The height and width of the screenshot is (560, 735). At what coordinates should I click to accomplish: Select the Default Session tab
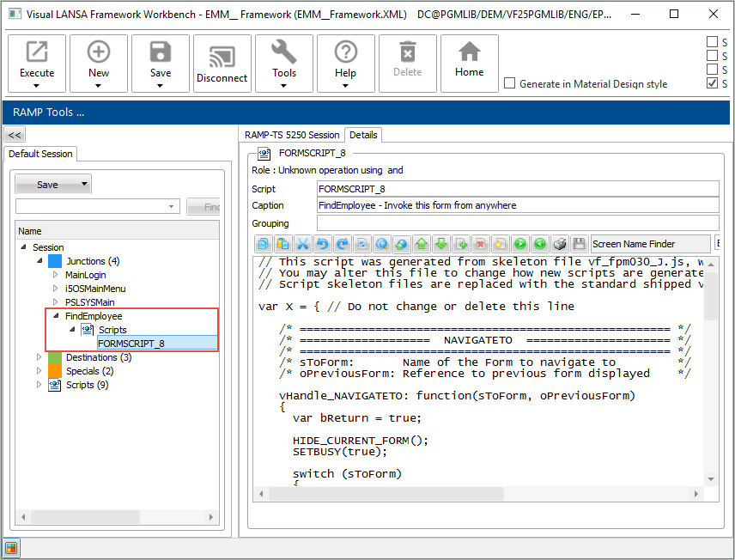point(40,154)
